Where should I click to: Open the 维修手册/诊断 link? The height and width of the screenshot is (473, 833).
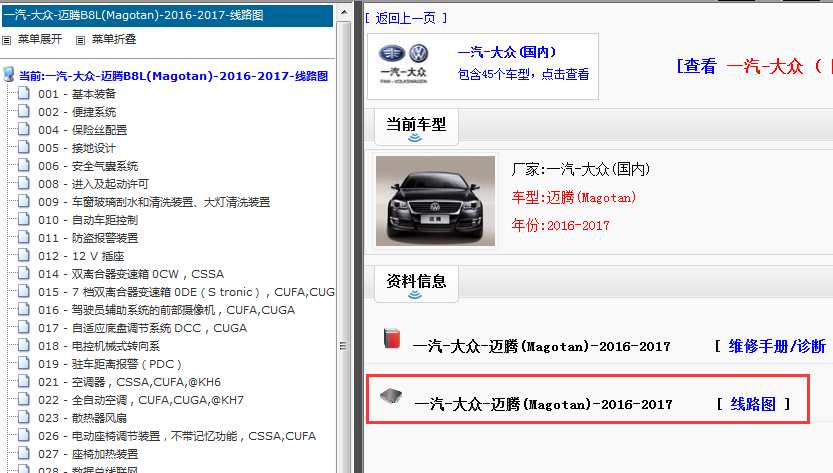(x=777, y=347)
